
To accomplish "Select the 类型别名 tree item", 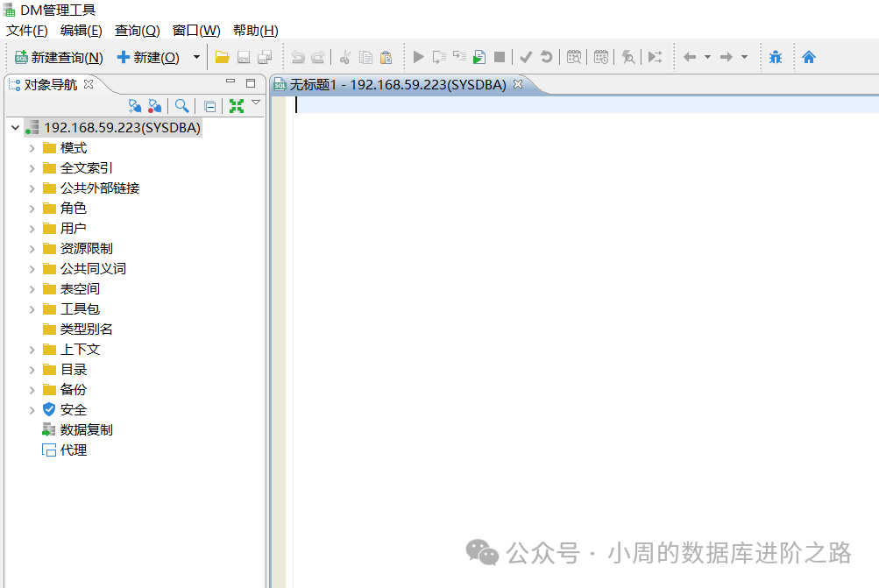I will 87,329.
